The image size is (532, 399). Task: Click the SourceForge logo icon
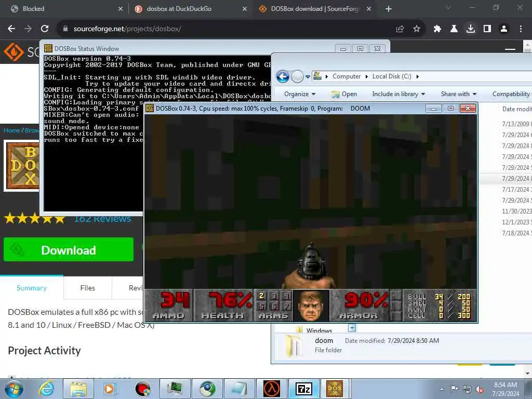[x=14, y=51]
